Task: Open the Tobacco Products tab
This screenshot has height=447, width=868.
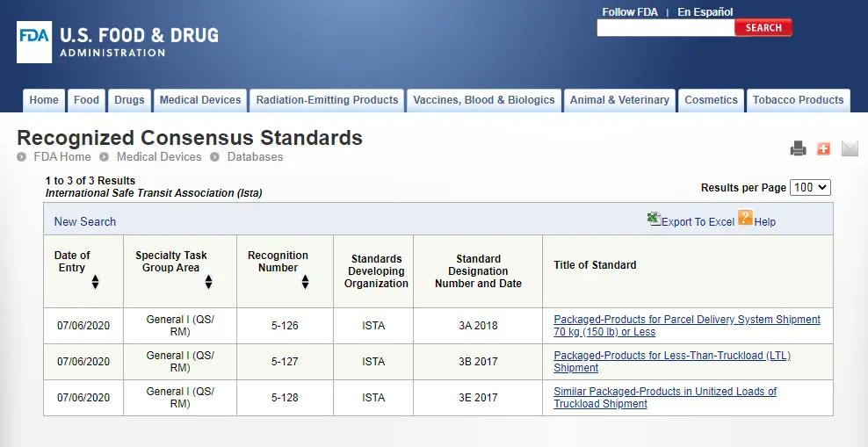Action: [x=798, y=100]
